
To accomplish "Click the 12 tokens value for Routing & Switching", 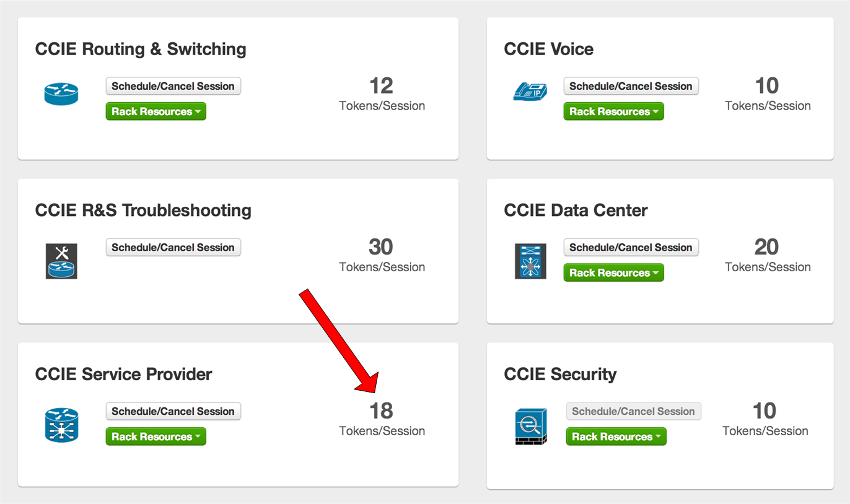I will click(382, 85).
